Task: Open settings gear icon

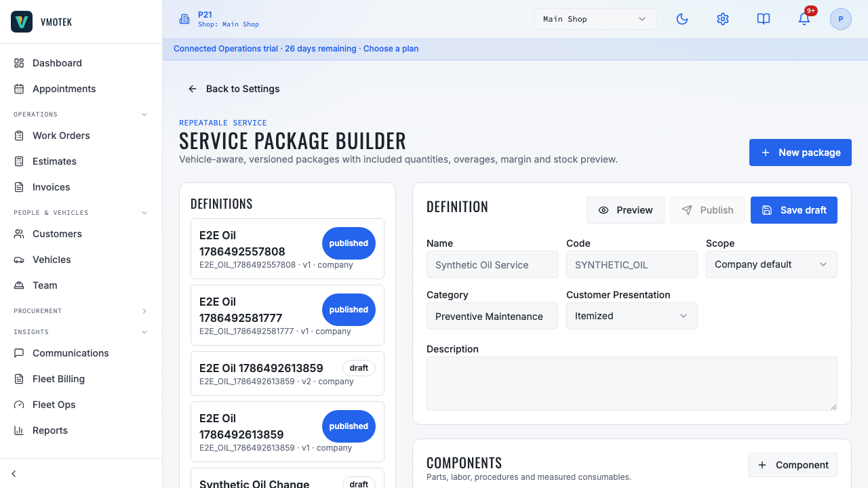Action: pos(723,19)
